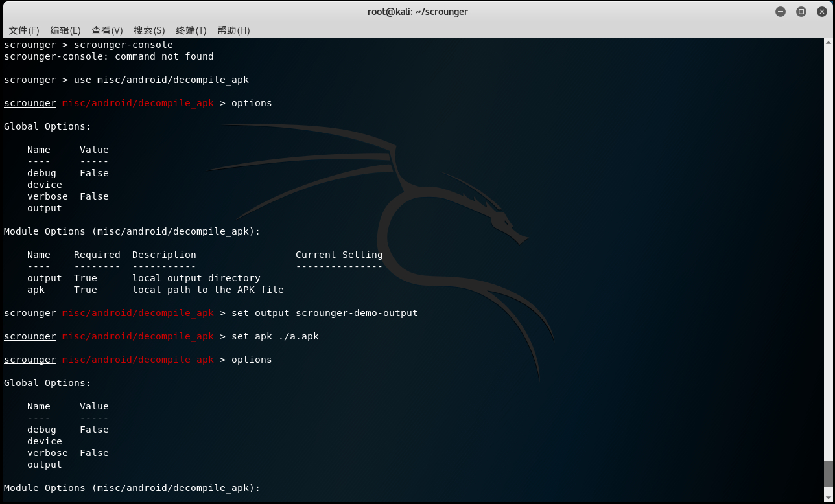Click the 'set output scrounger-demo-output' command

click(x=325, y=313)
